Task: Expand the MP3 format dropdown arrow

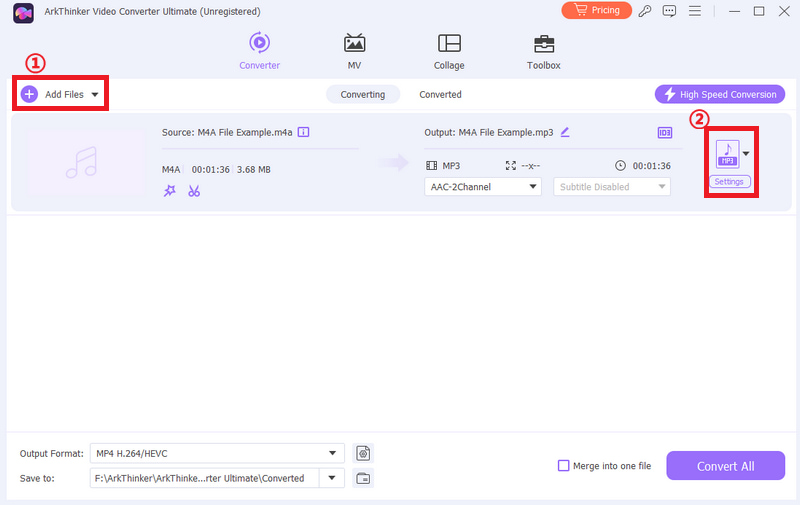Action: click(x=746, y=154)
